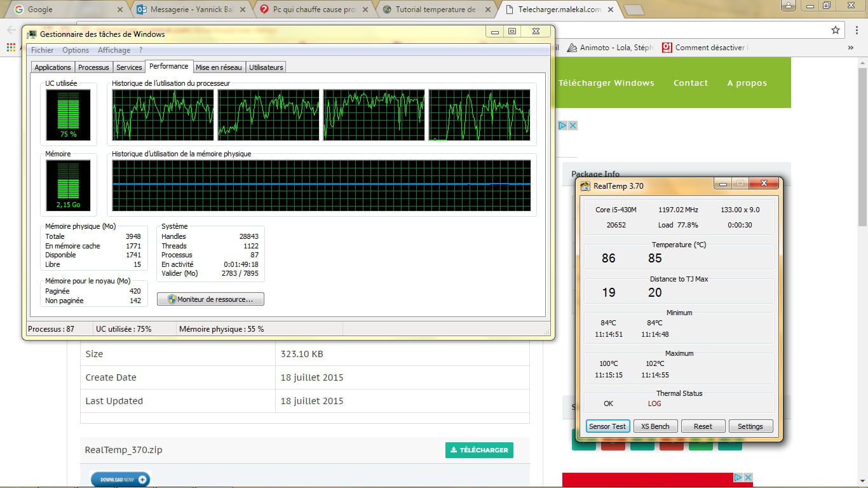This screenshot has height=488, width=868.
Task: Click the Core i5-430M label
Action: pyautogui.click(x=616, y=210)
